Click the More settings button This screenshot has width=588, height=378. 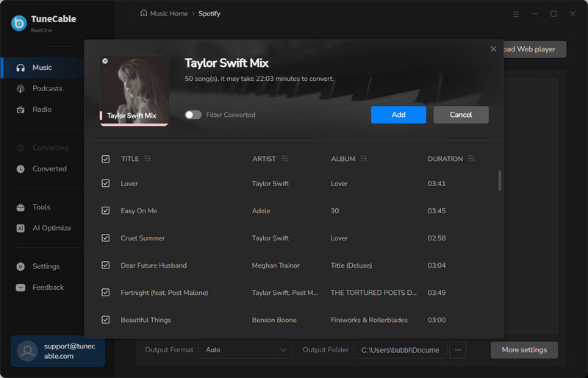[524, 350]
